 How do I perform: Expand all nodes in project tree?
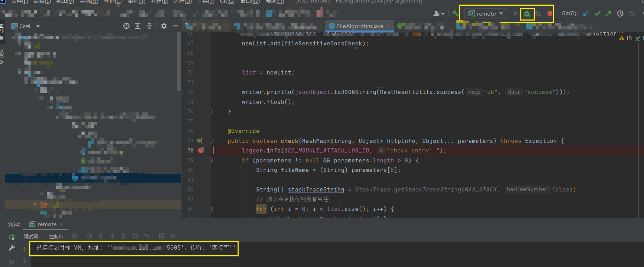[x=138, y=26]
